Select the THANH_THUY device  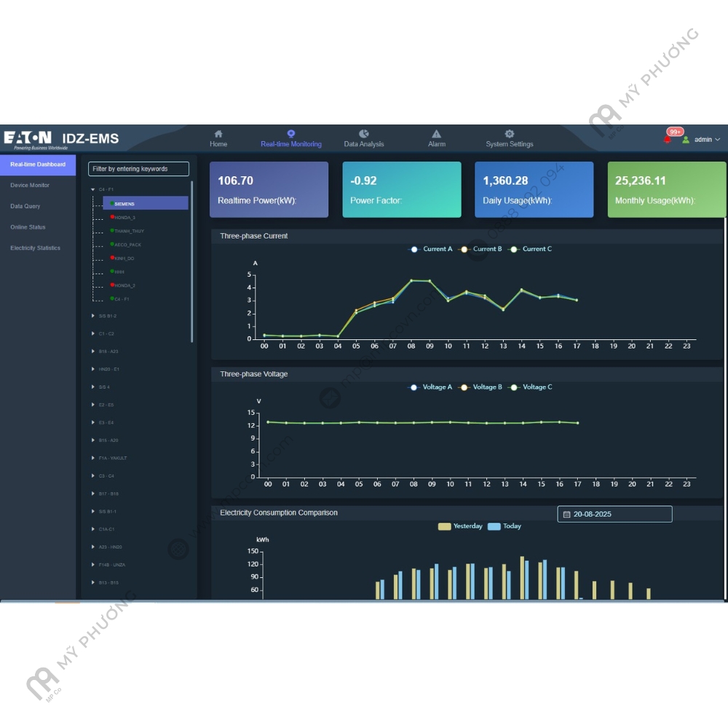click(129, 231)
